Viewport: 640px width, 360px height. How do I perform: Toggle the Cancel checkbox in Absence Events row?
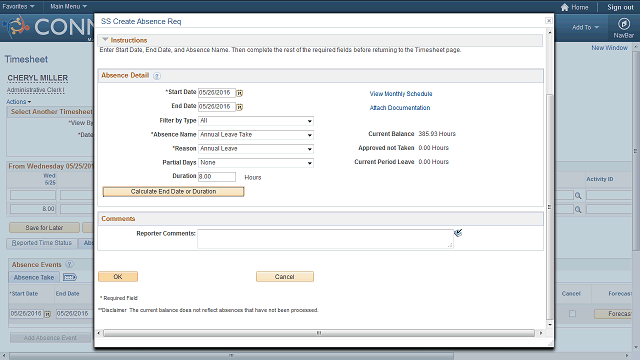(572, 313)
